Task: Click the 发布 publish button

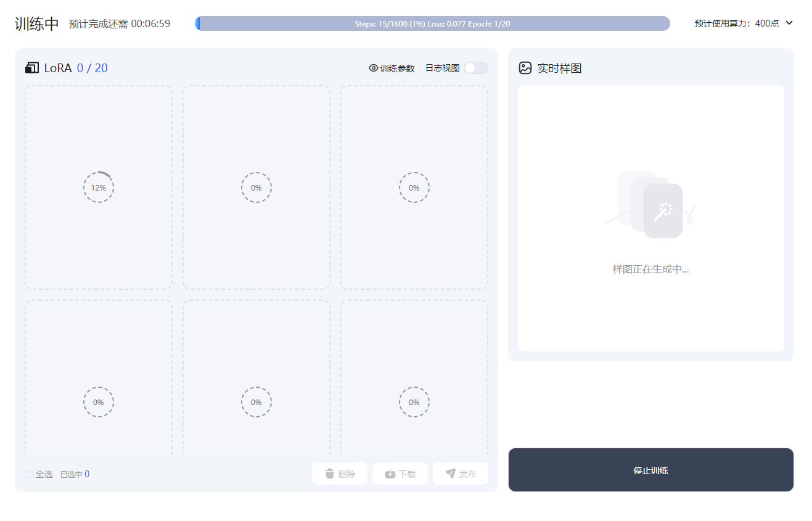Action: [461, 474]
